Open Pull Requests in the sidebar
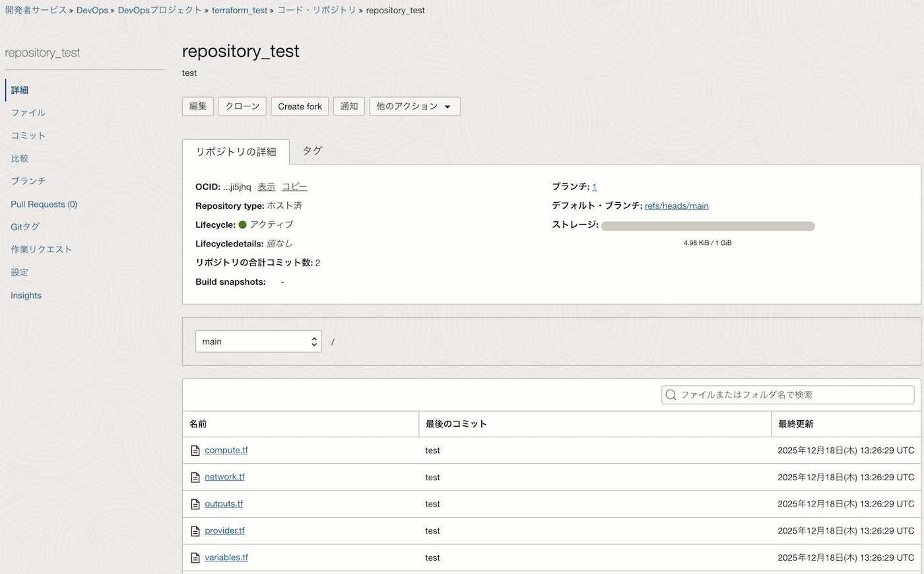The width and height of the screenshot is (924, 574). [44, 204]
